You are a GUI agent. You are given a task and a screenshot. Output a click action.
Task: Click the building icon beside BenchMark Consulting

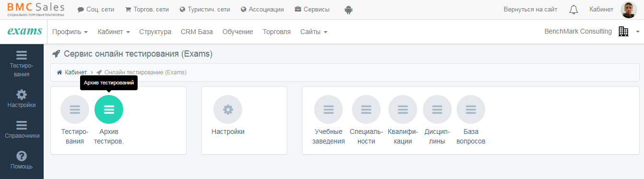pyautogui.click(x=623, y=32)
